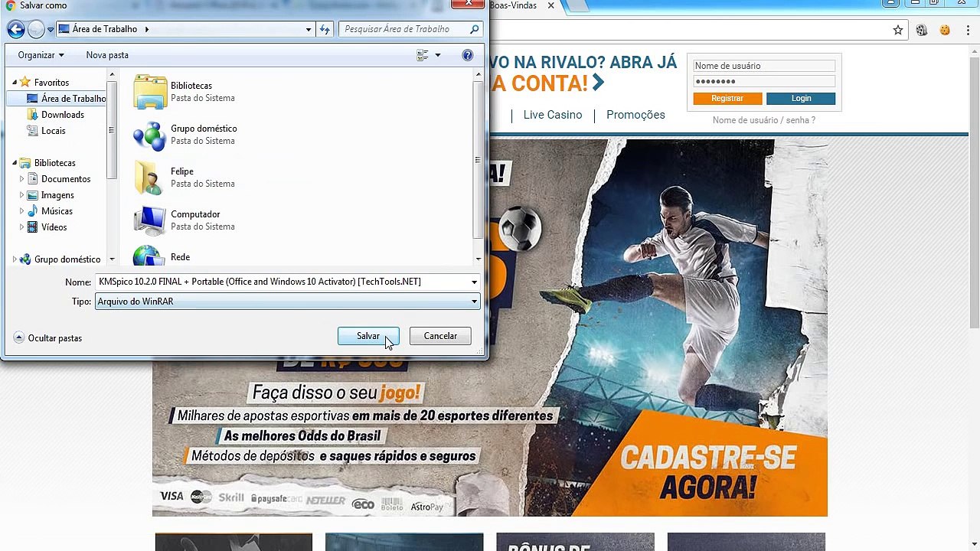Viewport: 980px width, 551px height.
Task: Open the view options dropdown arrow
Action: pos(438,55)
